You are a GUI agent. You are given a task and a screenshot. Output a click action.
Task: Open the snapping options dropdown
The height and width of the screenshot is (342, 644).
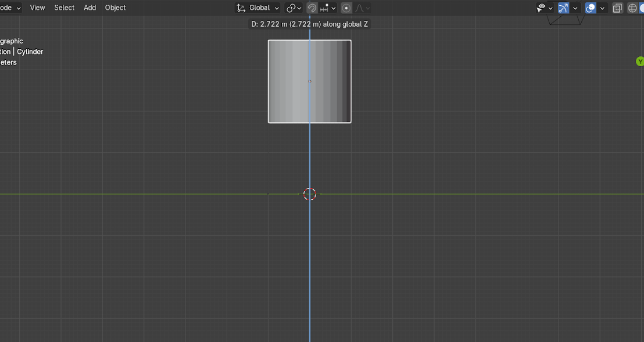(328, 8)
